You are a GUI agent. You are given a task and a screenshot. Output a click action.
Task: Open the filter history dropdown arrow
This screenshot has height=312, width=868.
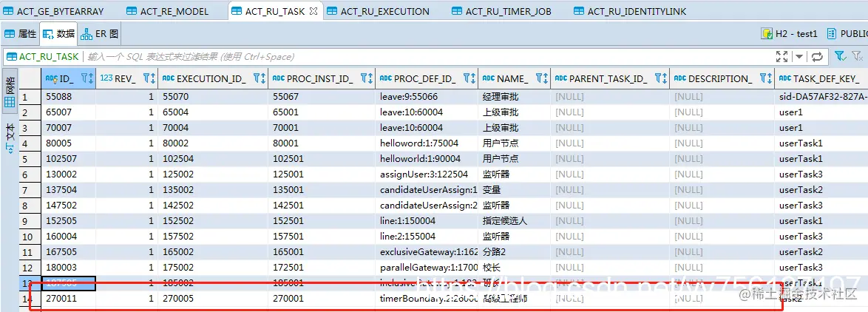pyautogui.click(x=799, y=56)
